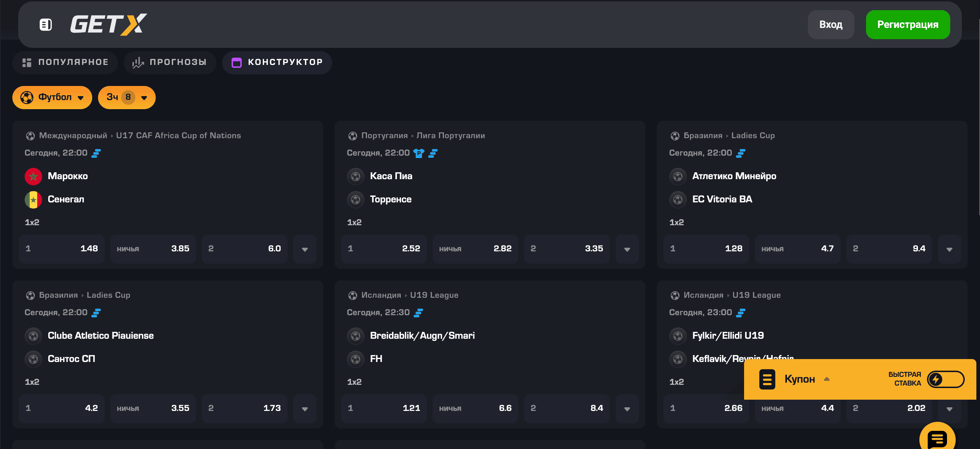Expand more markets for Марокко vs Сенегал
The image size is (980, 449).
305,249
